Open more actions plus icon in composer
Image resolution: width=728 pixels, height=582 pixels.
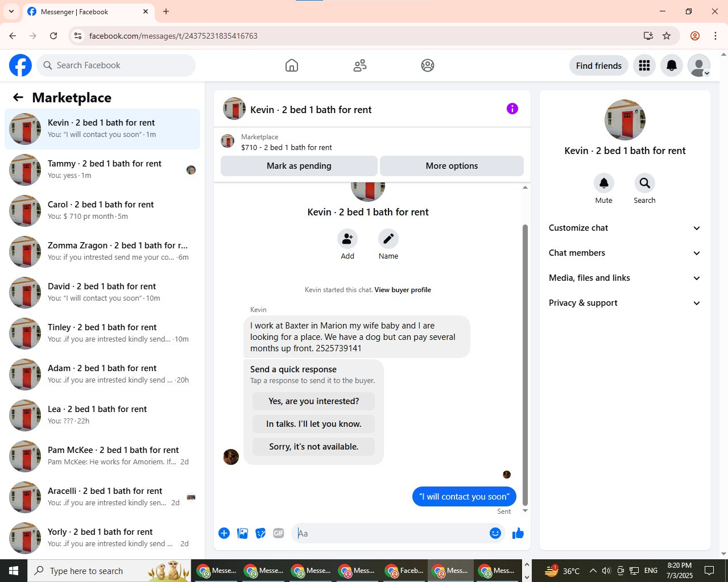click(224, 533)
